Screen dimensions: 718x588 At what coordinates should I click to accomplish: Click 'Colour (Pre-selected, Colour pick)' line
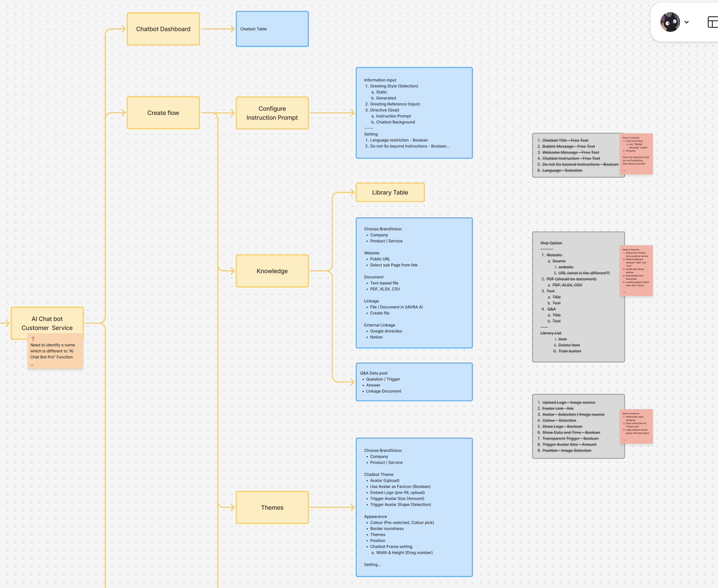tap(402, 522)
